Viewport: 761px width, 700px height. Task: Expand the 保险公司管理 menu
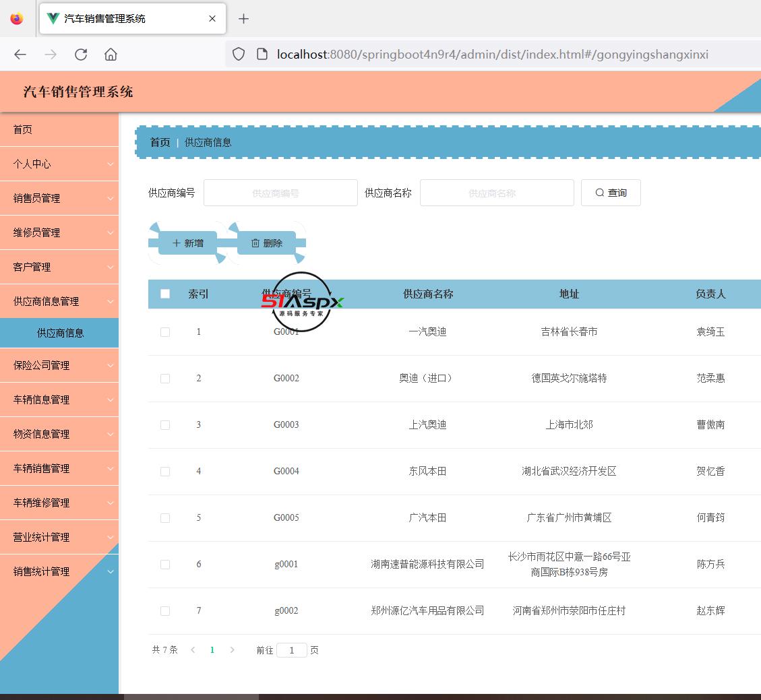tap(59, 365)
